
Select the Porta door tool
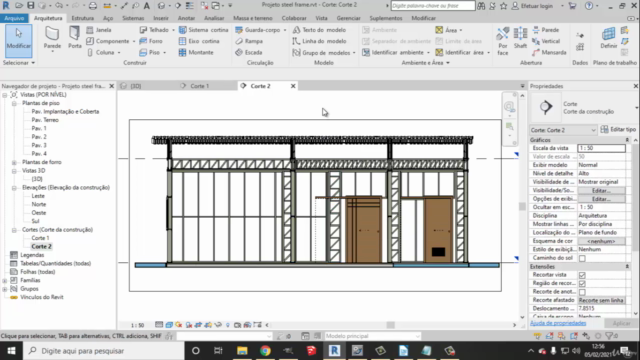75,38
